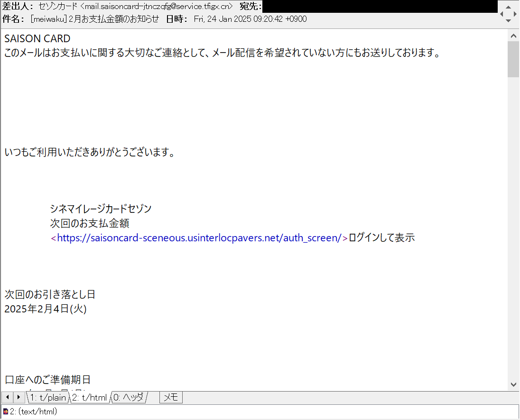Click the 2: (text/html) part label
520x420 pixels.
34,412
